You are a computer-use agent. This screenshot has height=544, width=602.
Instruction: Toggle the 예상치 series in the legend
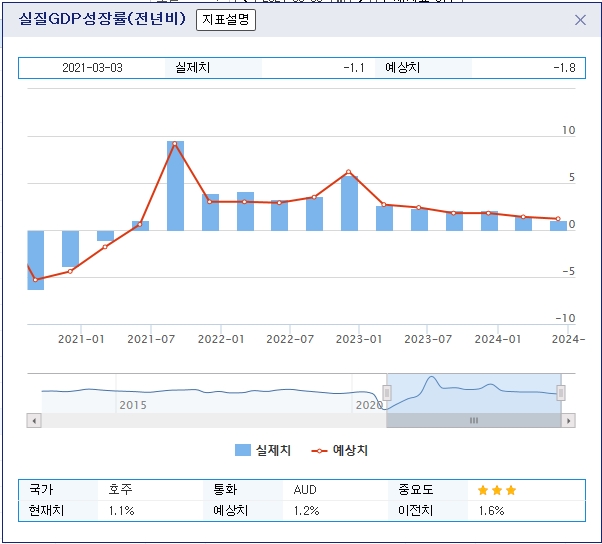339,450
